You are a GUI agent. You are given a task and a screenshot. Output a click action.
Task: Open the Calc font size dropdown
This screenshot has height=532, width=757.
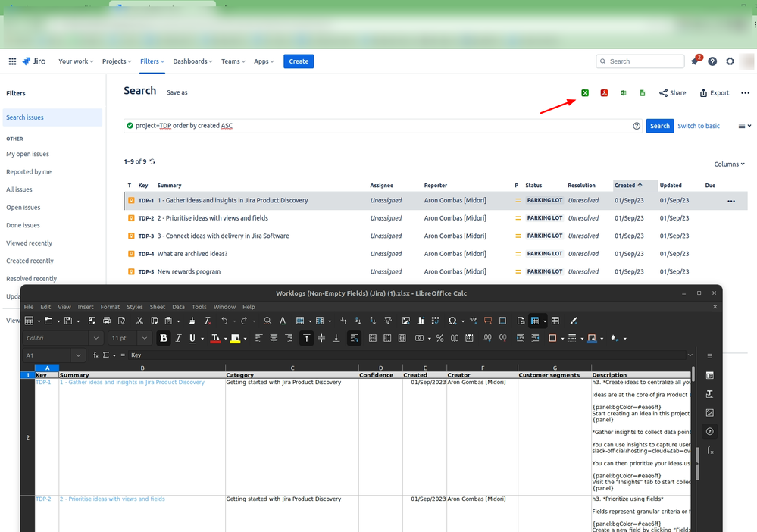tap(144, 338)
